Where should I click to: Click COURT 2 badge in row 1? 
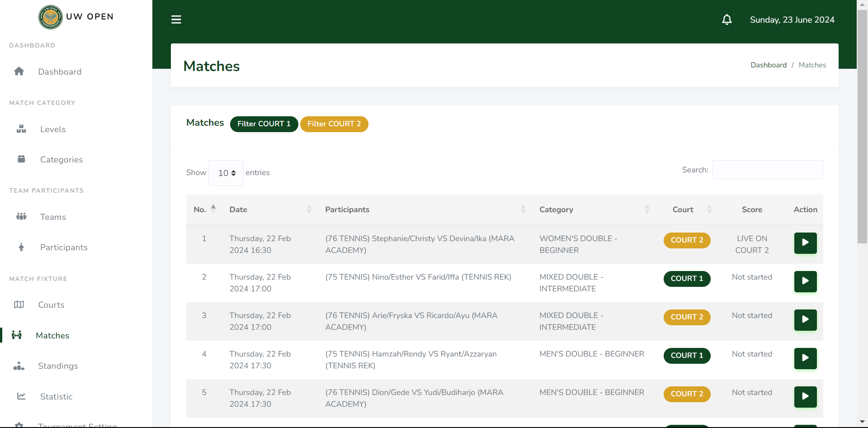[687, 240]
